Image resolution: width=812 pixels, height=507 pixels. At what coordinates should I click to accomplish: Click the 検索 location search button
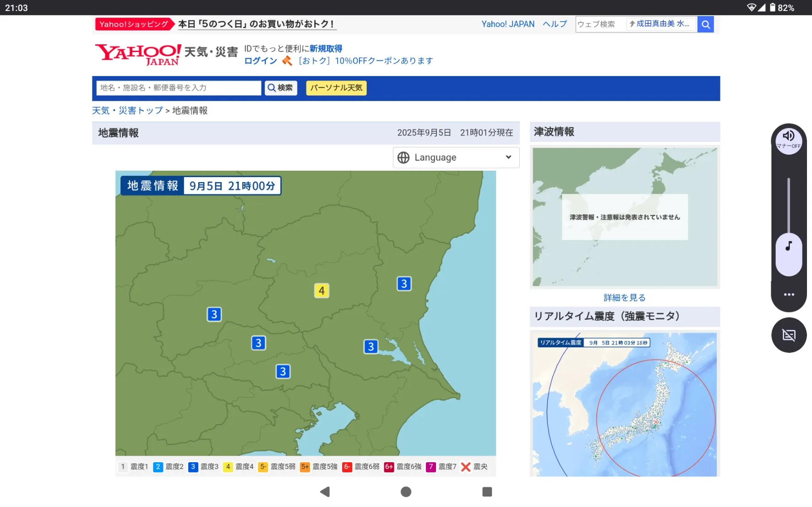pos(281,88)
